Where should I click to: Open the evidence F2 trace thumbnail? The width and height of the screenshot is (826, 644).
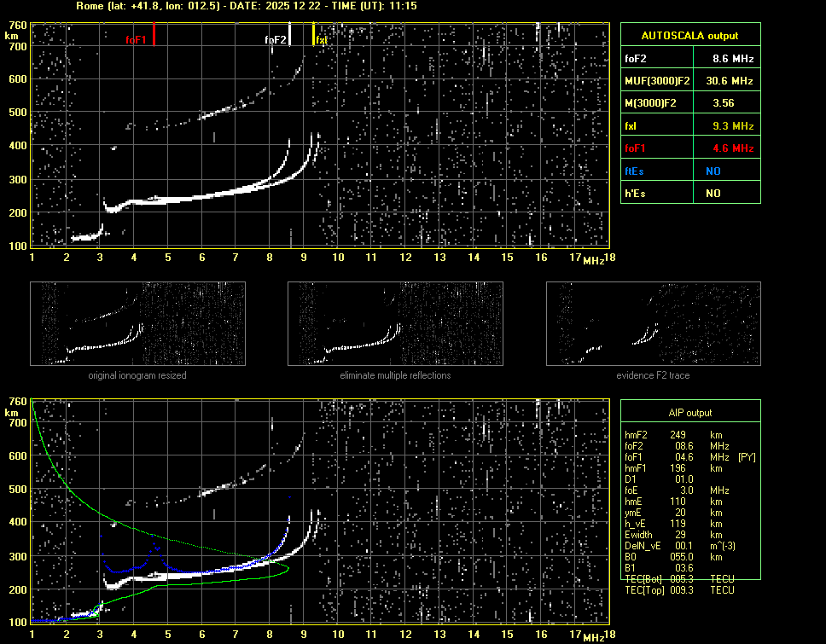(x=653, y=323)
